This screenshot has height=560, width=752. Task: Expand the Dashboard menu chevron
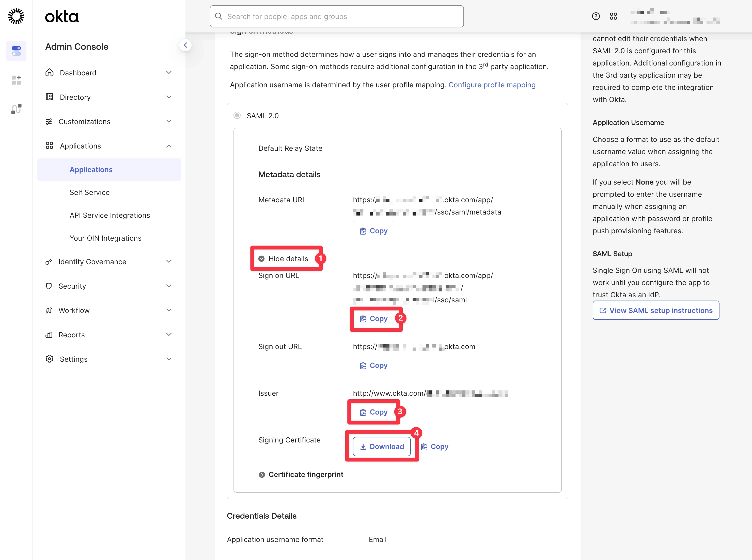tap(169, 73)
